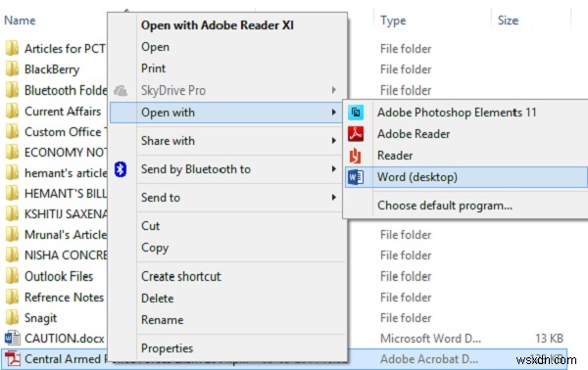This screenshot has width=588, height=370.
Task: Select the NISHA CONCRE folder icon
Action: 12,255
